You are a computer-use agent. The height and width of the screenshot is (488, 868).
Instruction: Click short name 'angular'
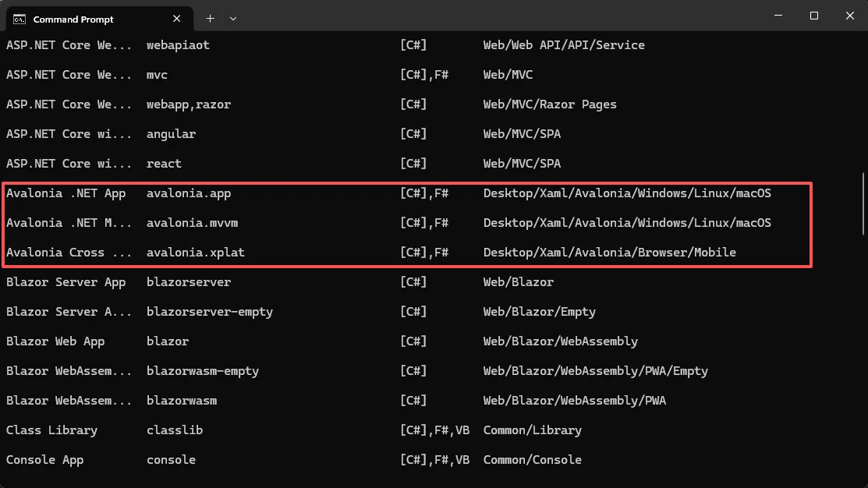171,134
